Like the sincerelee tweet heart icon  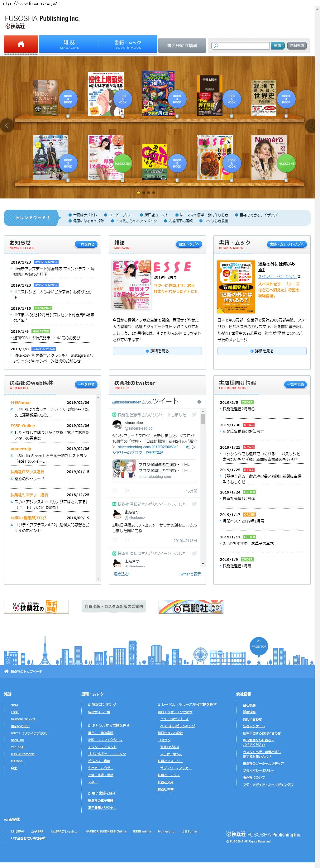pos(115,491)
